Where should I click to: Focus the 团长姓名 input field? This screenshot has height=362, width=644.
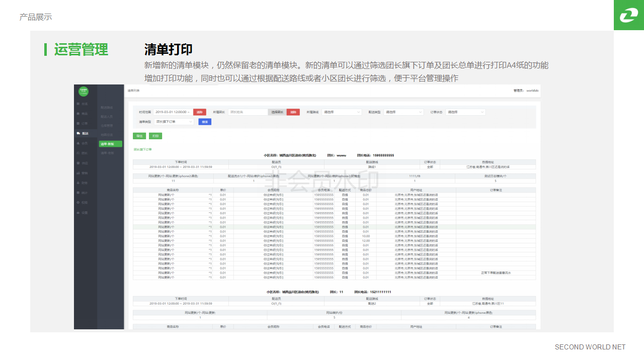click(248, 112)
